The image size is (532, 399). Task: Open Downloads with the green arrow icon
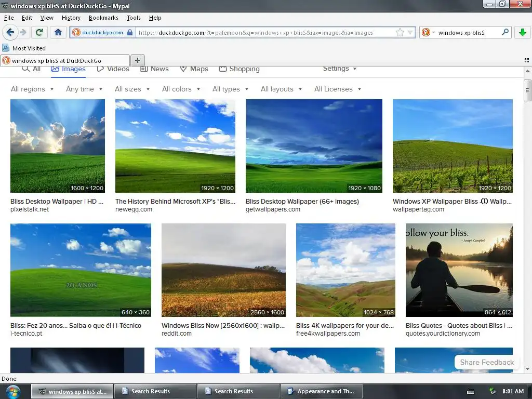pos(523,32)
